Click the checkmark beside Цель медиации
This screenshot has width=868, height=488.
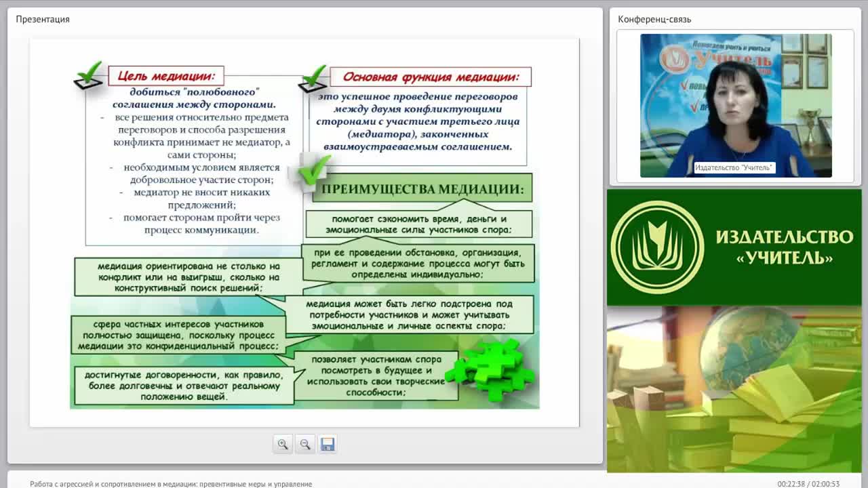point(89,75)
